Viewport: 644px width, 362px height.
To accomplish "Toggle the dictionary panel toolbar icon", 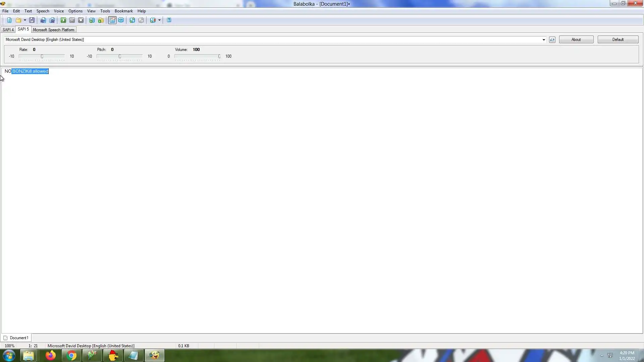I will [x=121, y=20].
